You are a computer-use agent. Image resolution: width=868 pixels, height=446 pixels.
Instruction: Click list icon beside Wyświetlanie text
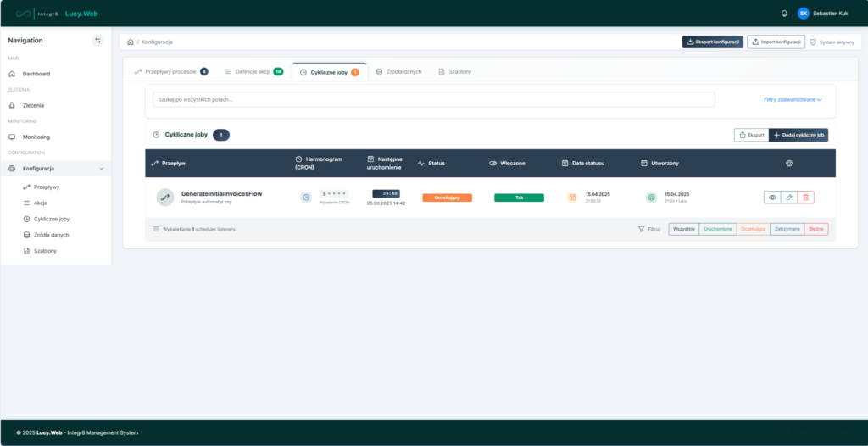pyautogui.click(x=156, y=229)
